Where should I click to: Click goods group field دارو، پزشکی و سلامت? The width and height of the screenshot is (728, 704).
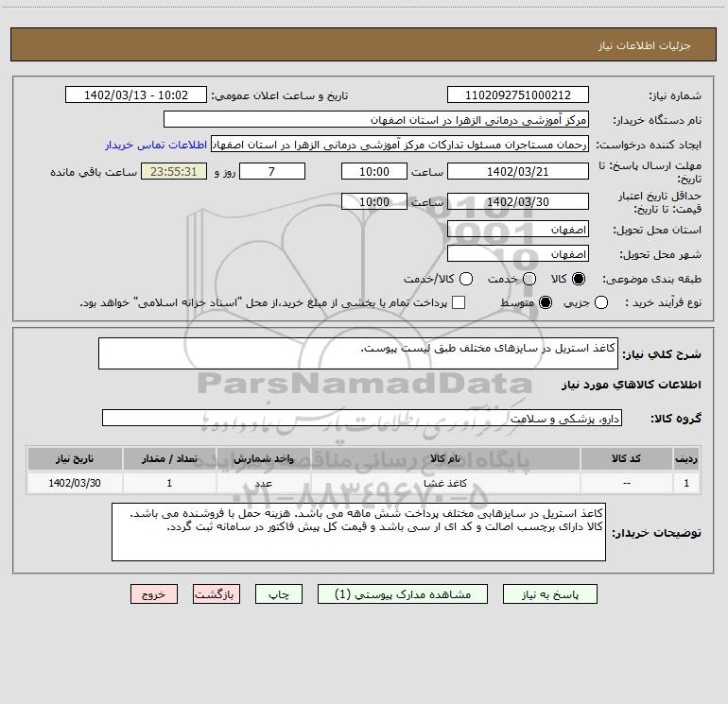(362, 418)
